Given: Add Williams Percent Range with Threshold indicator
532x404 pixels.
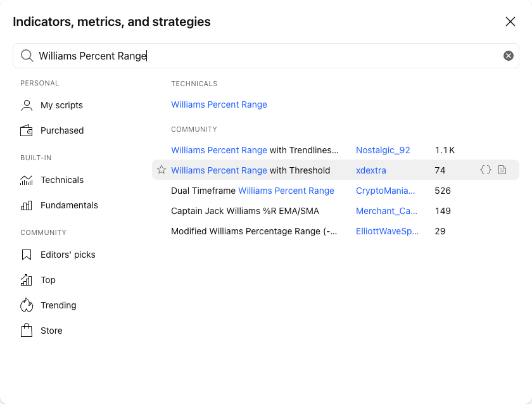Looking at the screenshot, I should pos(250,170).
